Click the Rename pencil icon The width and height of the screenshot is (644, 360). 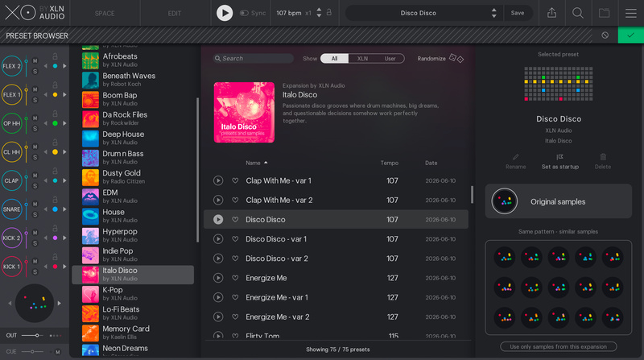pyautogui.click(x=515, y=157)
